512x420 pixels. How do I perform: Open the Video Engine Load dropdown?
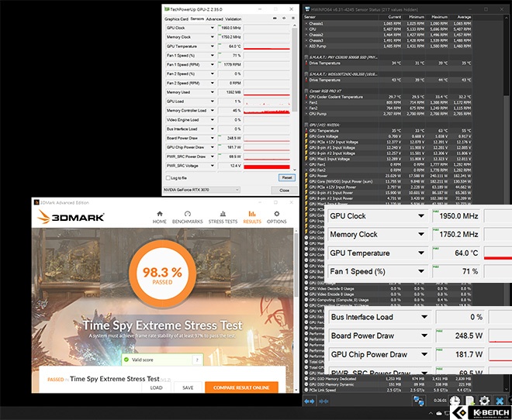tap(212, 119)
